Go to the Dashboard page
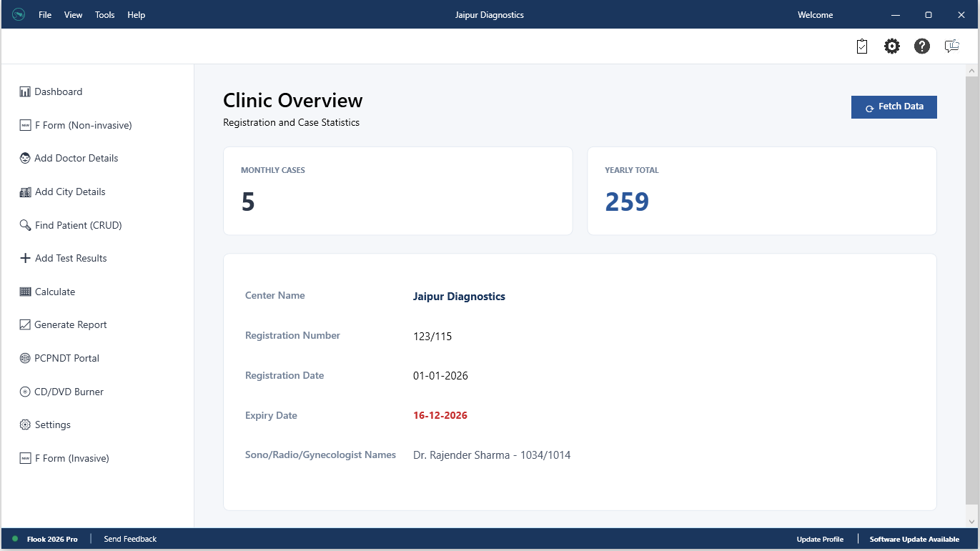The height and width of the screenshot is (551, 980). [59, 91]
